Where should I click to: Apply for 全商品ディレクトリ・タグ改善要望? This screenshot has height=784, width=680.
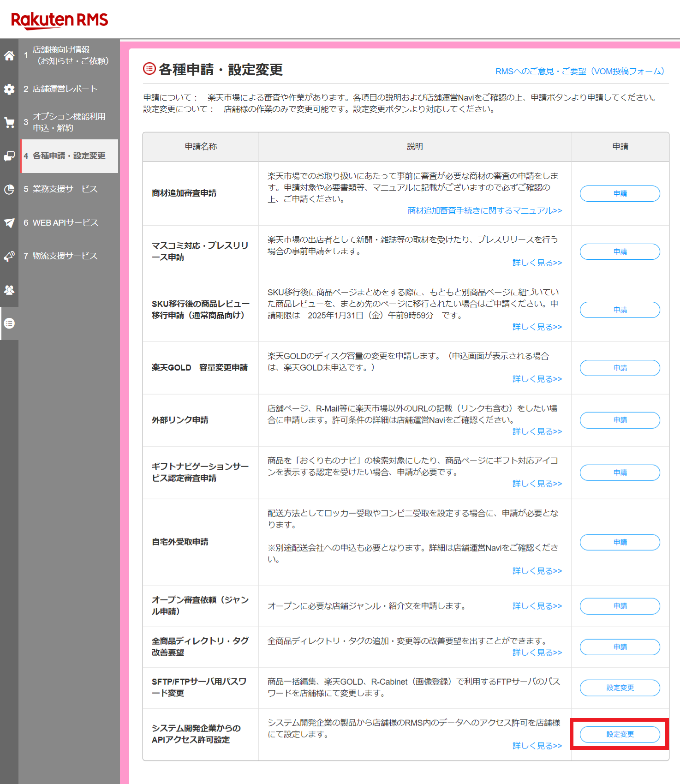620,647
